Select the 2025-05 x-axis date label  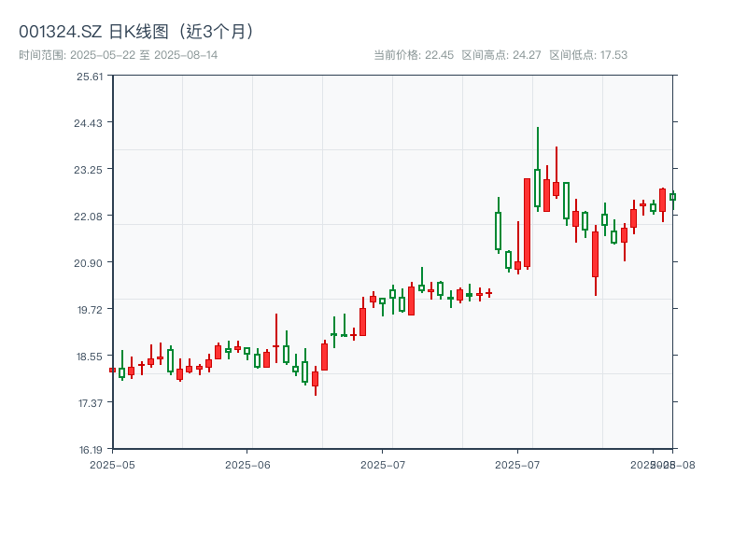pyautogui.click(x=112, y=464)
